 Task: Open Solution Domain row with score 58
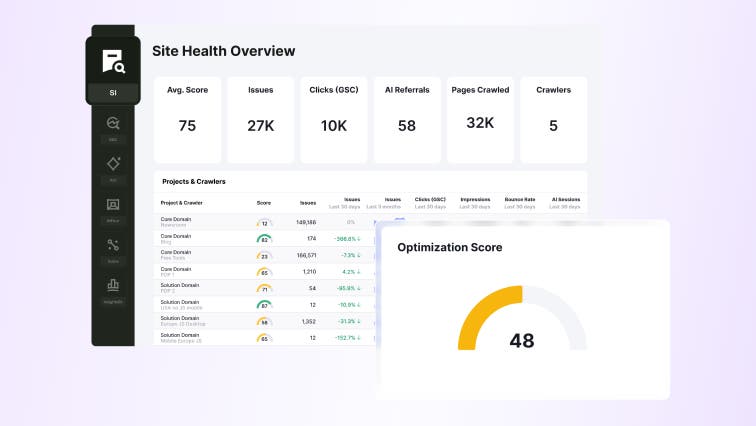264,321
